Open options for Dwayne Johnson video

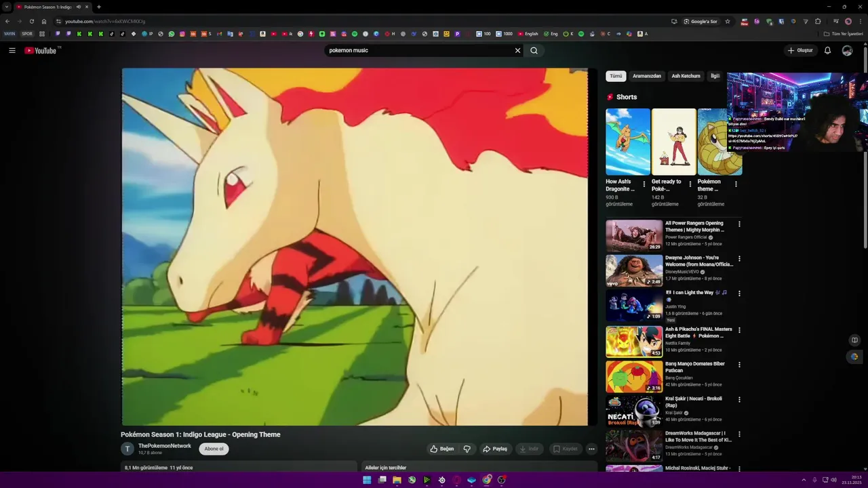tap(739, 258)
